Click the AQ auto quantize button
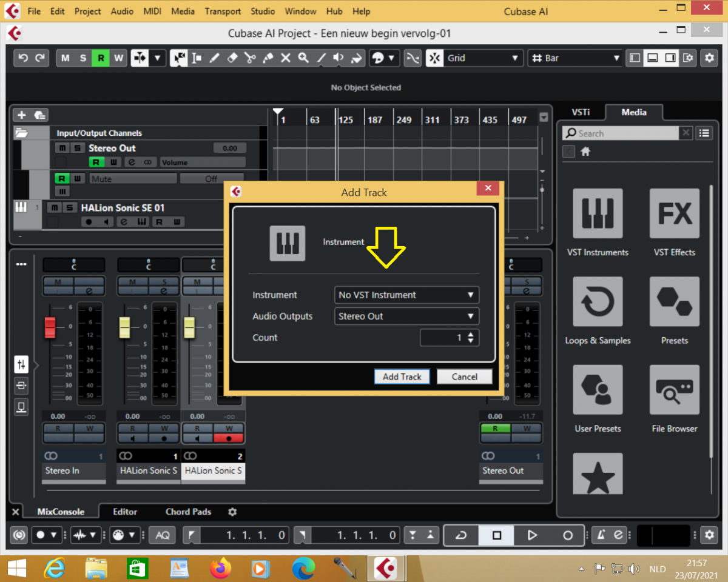 pos(162,535)
